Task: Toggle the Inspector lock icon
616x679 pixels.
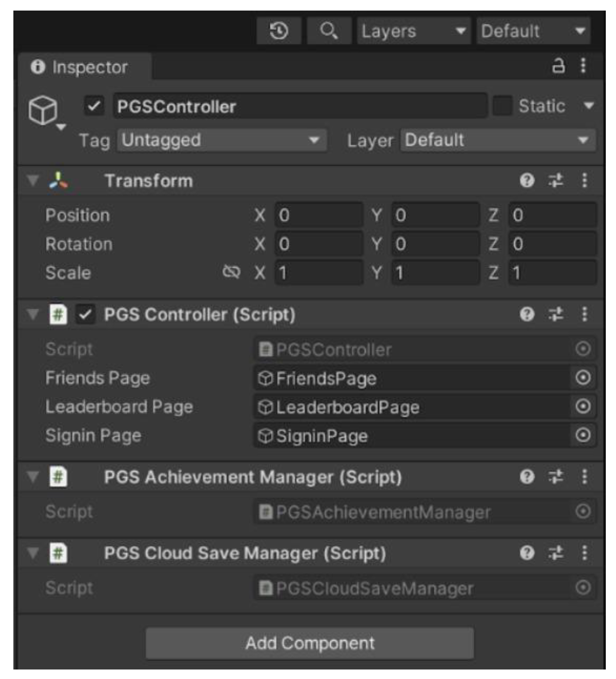Action: [x=558, y=66]
